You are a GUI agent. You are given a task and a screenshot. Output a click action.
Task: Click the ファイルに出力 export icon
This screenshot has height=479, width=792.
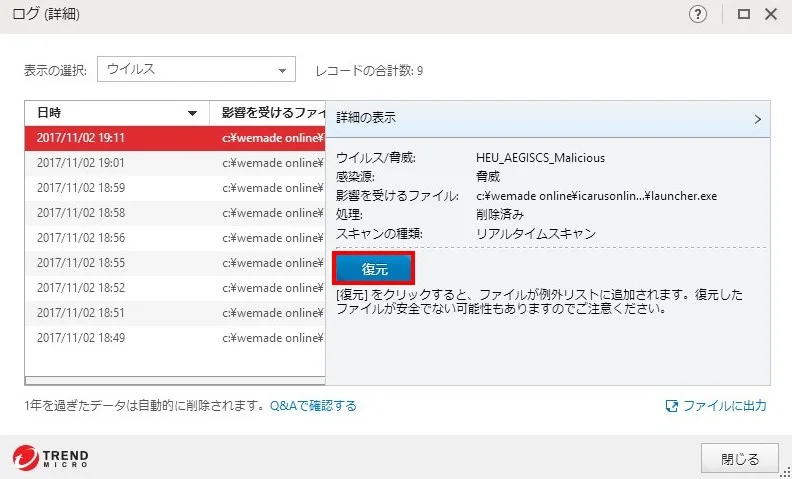pos(672,406)
